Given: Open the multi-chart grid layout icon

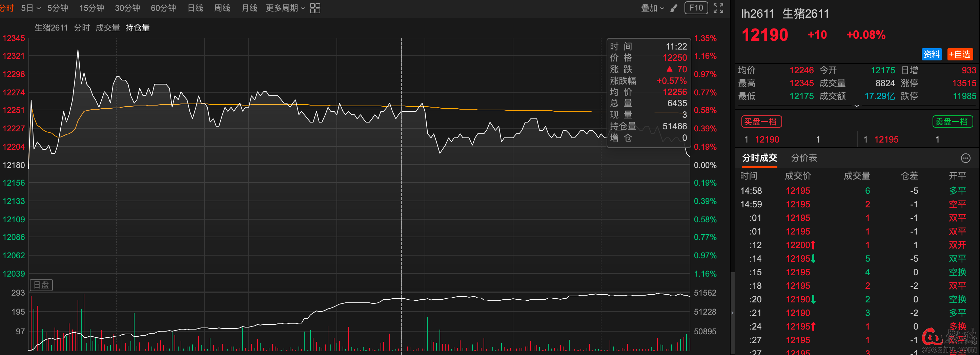Looking at the screenshot, I should [x=315, y=8].
